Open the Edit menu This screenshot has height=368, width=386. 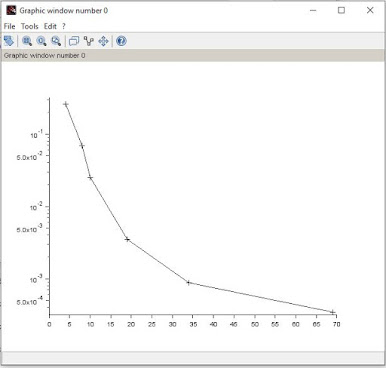pos(50,26)
